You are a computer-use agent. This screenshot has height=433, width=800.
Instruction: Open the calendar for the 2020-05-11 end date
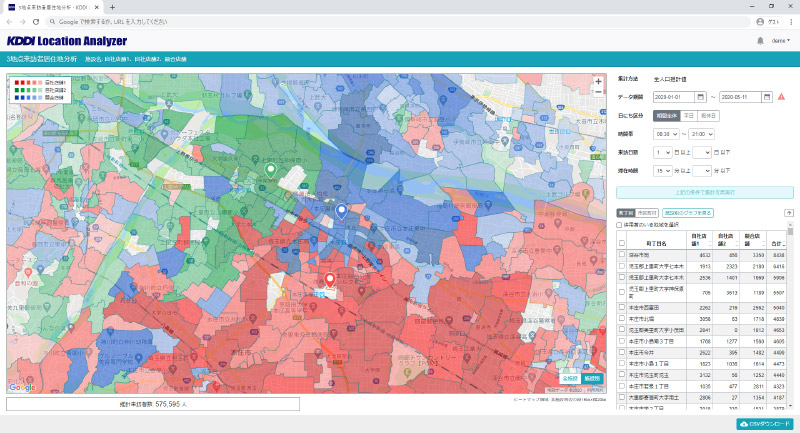(x=767, y=97)
